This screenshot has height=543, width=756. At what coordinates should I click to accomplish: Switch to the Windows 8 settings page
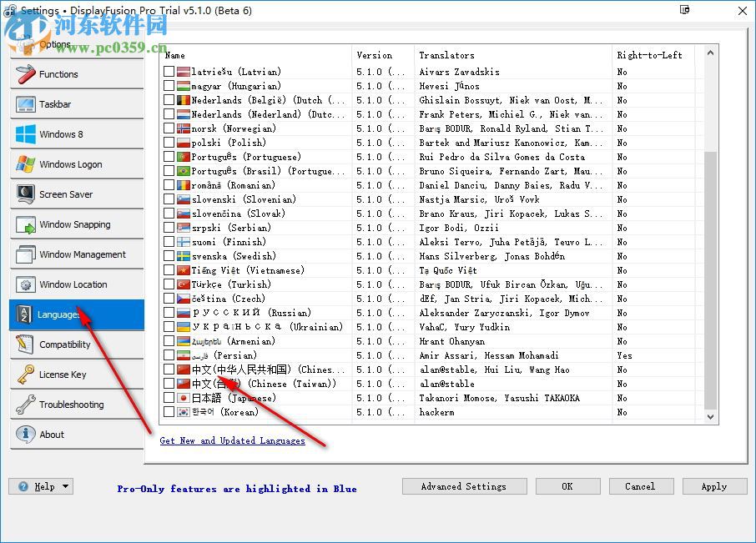(77, 134)
